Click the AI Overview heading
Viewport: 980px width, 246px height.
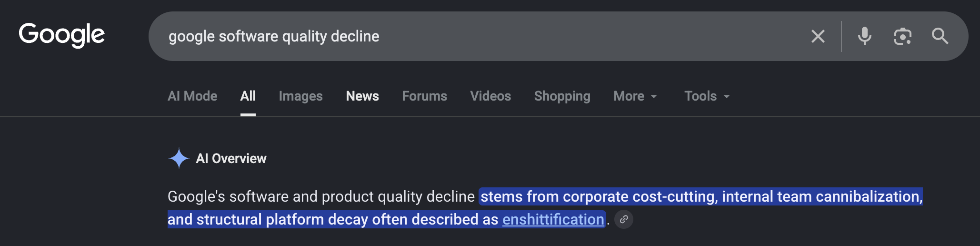pyautogui.click(x=231, y=158)
